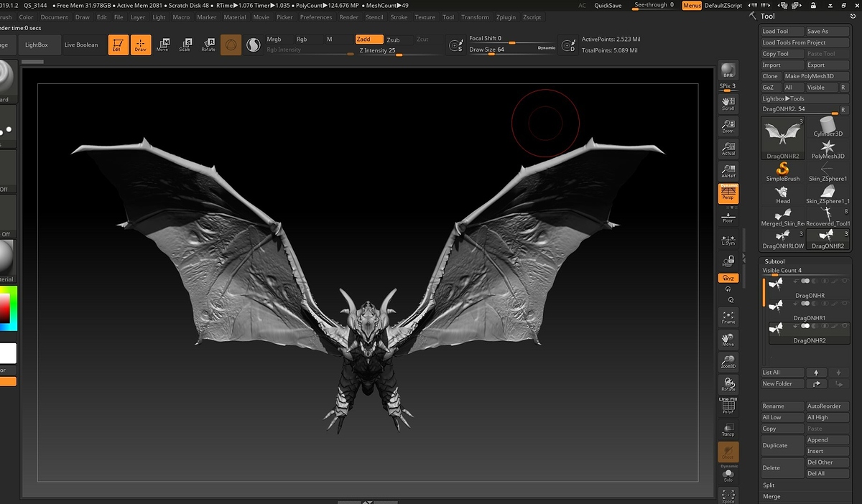The width and height of the screenshot is (862, 504).
Task: Open the Stroke menu
Action: point(399,17)
